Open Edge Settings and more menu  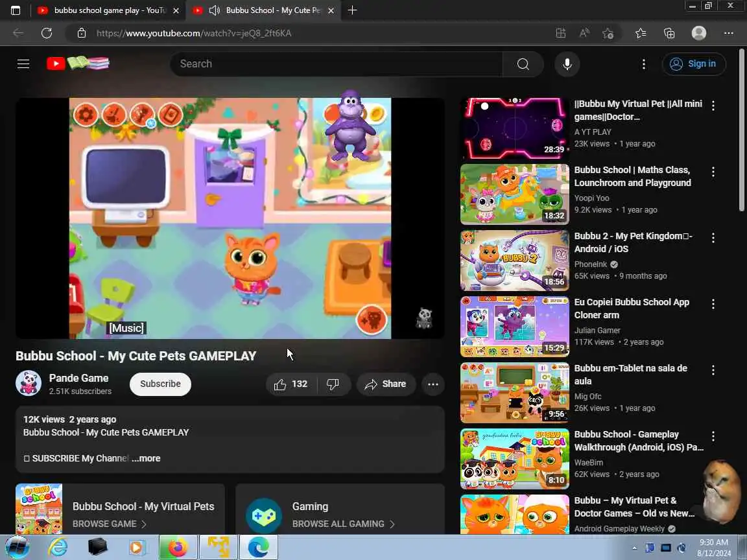coord(728,33)
